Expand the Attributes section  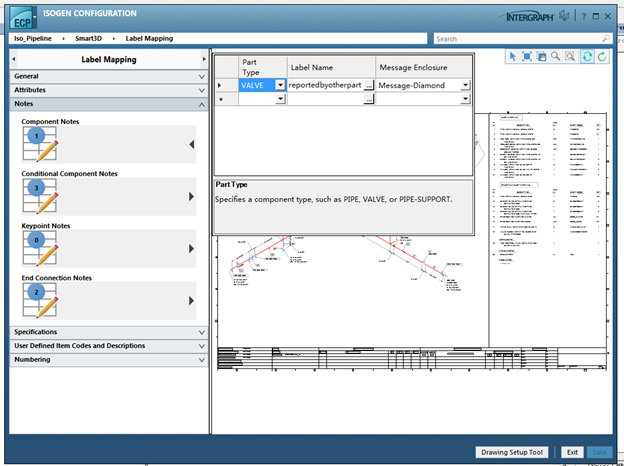(x=109, y=90)
